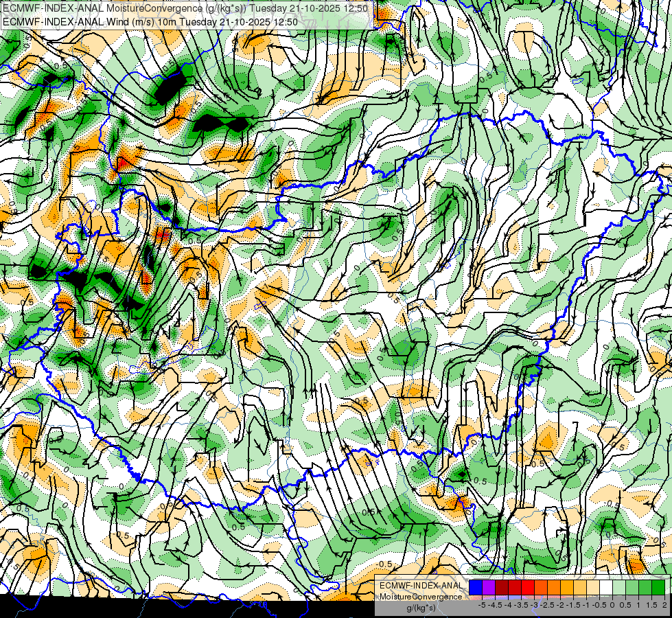The height and width of the screenshot is (618, 672).
Task: Click the legend unit g/(kg*s)
Action: (421, 608)
